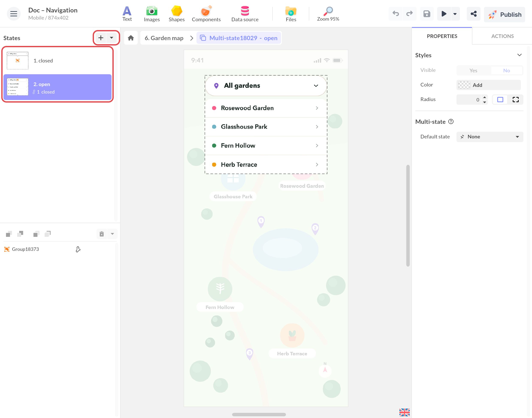Click interaction icon next to Group18373
The height and width of the screenshot is (418, 532).
(78, 249)
